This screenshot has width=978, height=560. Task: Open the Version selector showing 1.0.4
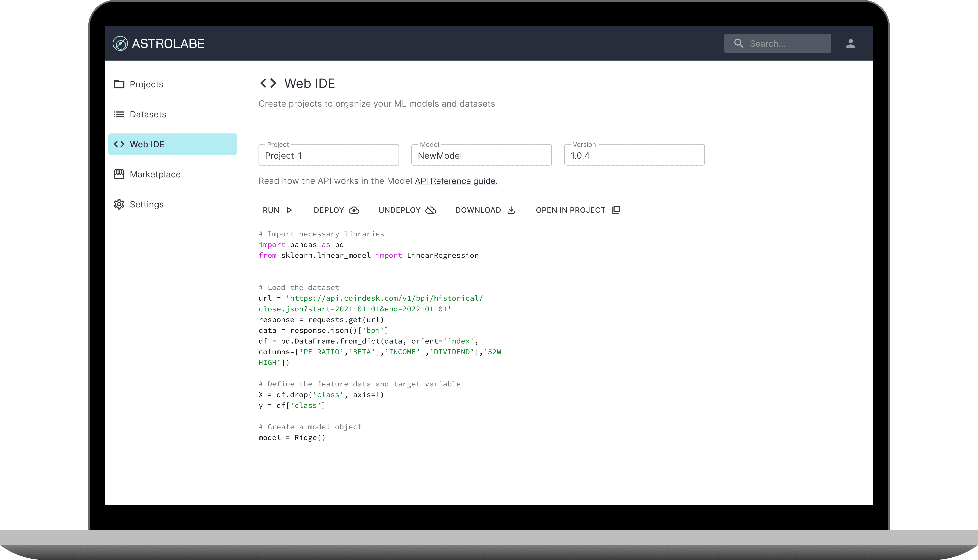(x=634, y=155)
